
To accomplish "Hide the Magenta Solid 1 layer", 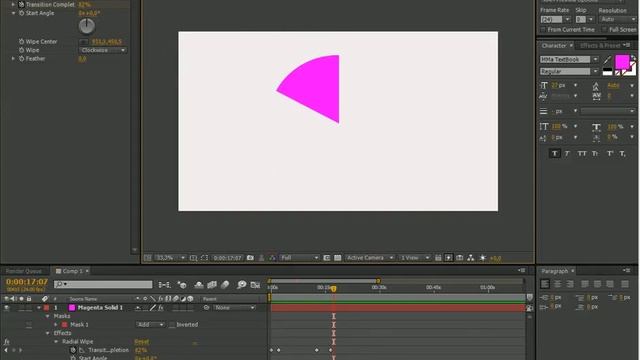I will pos(7,308).
